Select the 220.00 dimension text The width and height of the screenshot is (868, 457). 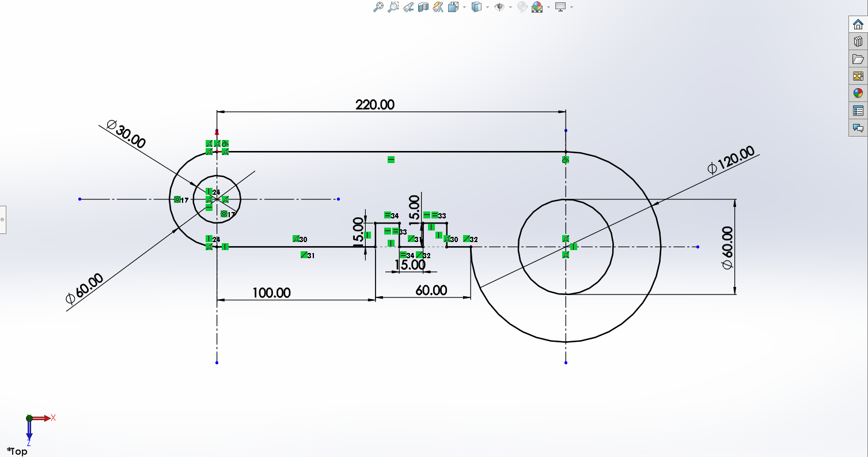click(375, 104)
